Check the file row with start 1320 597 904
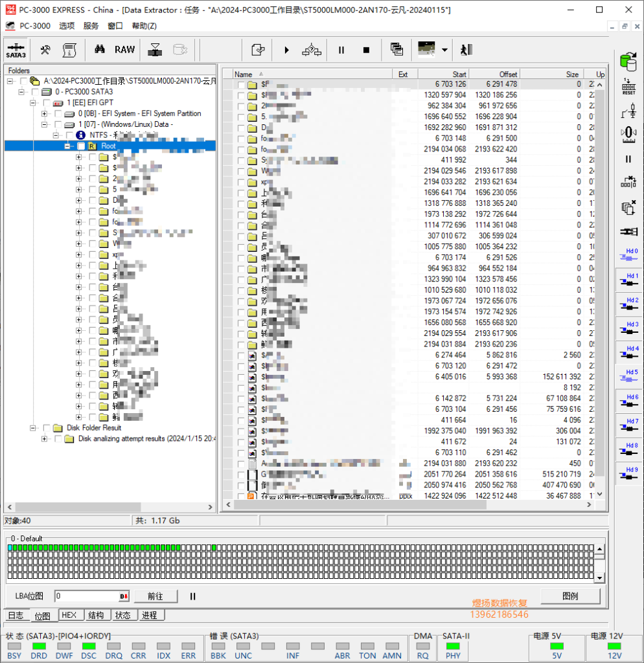The width and height of the screenshot is (644, 663). pos(241,95)
